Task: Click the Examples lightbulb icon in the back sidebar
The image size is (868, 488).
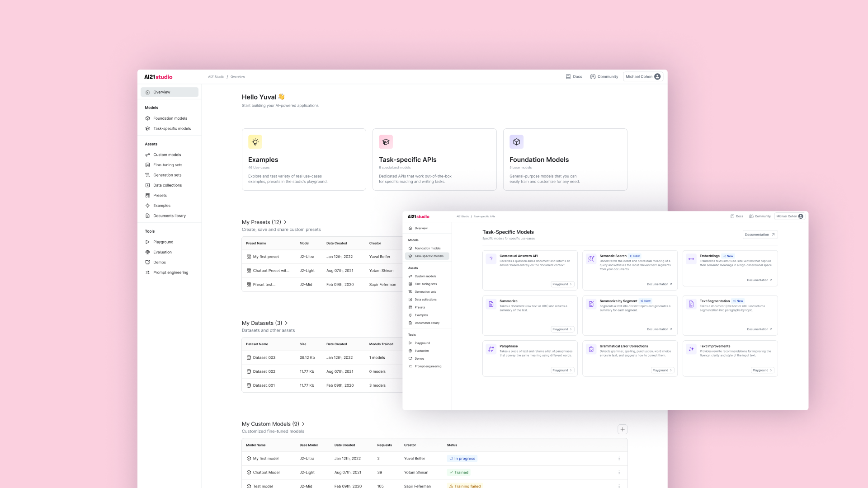Action: click(x=147, y=206)
